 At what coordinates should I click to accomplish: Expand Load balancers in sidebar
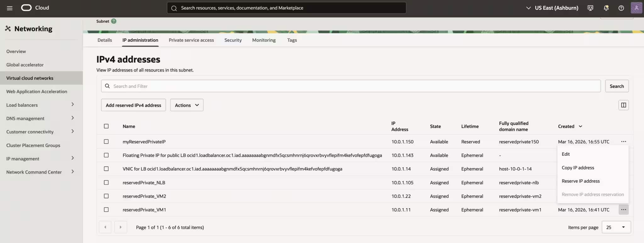(73, 105)
